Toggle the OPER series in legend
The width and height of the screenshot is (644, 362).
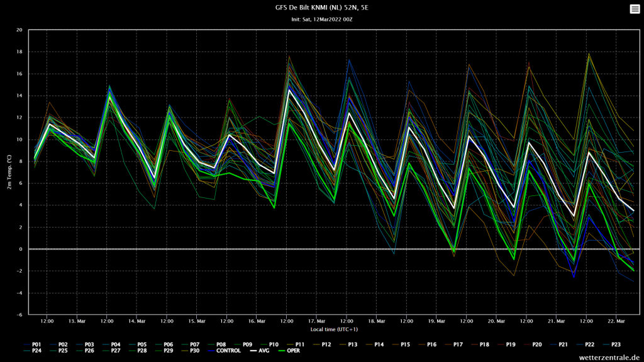pos(289,351)
